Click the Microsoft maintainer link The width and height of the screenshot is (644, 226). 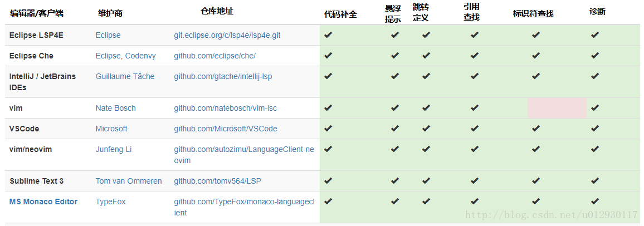[x=111, y=129]
